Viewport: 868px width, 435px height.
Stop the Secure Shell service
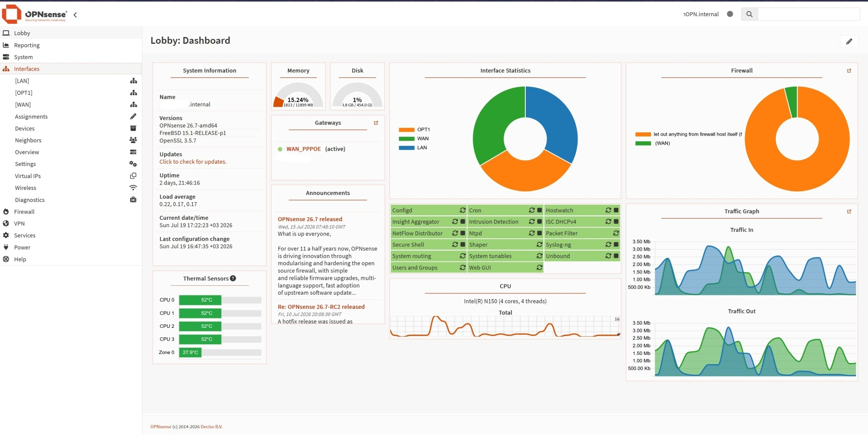point(462,245)
